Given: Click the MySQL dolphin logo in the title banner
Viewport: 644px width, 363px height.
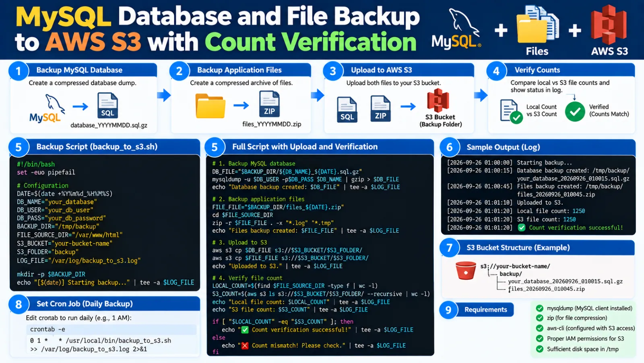Looking at the screenshot, I should click(456, 29).
